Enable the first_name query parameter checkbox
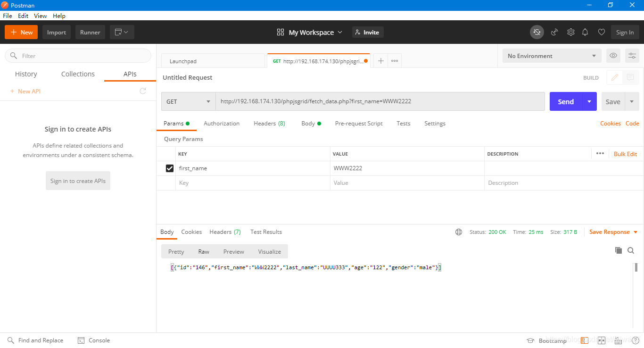Screen dimensions: 644x348 [168, 168]
